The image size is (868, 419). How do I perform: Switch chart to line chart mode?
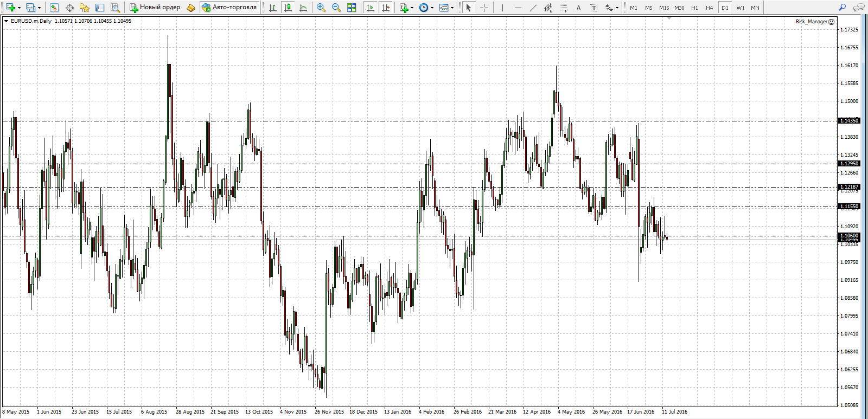point(303,8)
